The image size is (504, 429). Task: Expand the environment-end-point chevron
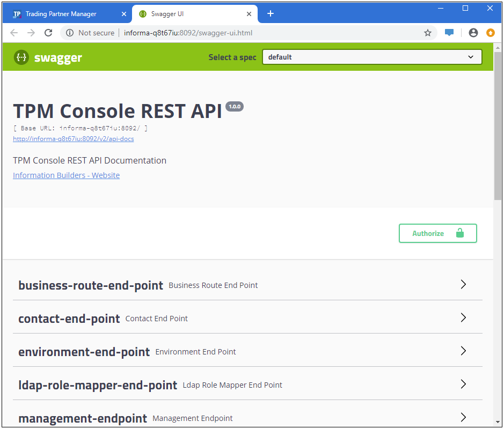tap(463, 351)
